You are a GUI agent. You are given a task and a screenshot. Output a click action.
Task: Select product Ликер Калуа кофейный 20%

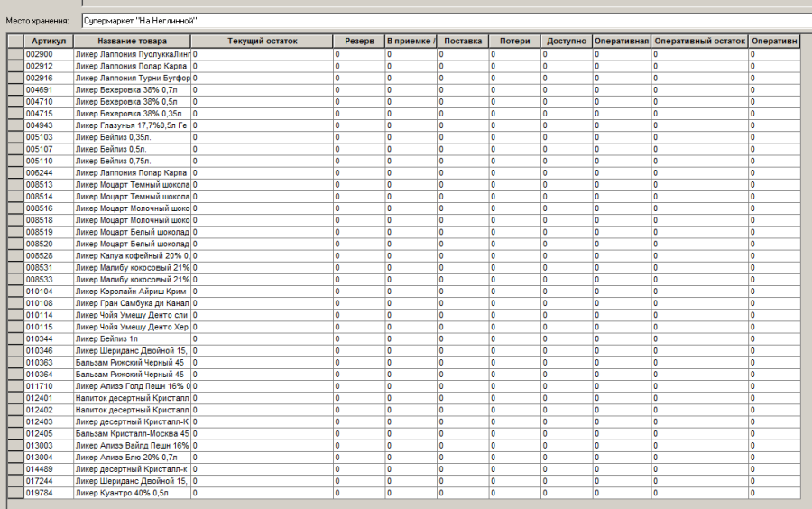coord(132,255)
